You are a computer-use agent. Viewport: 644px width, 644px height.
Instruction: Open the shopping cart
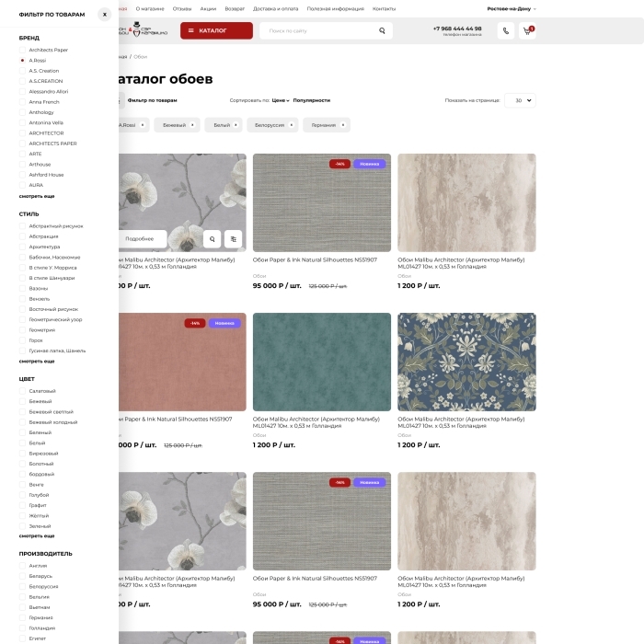[x=527, y=30]
